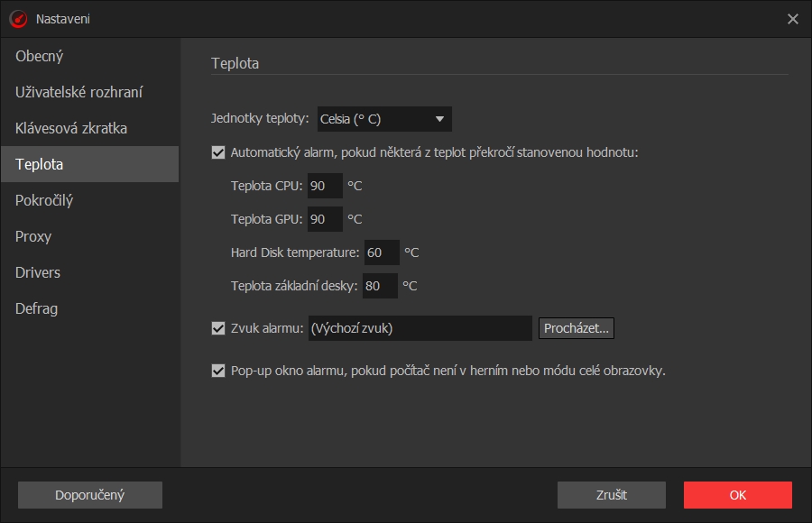This screenshot has height=523, width=812.
Task: Select the Klávesová zkratka section
Action: click(71, 128)
